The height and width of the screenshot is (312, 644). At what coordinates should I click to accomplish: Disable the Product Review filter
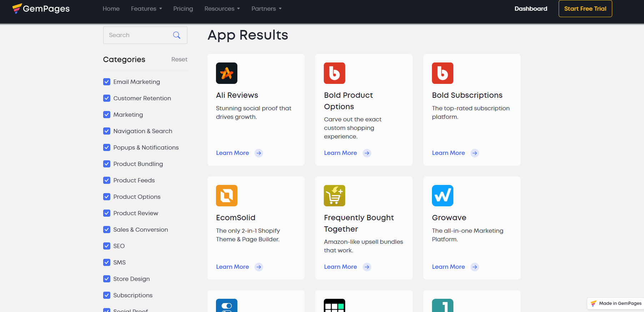[107, 213]
